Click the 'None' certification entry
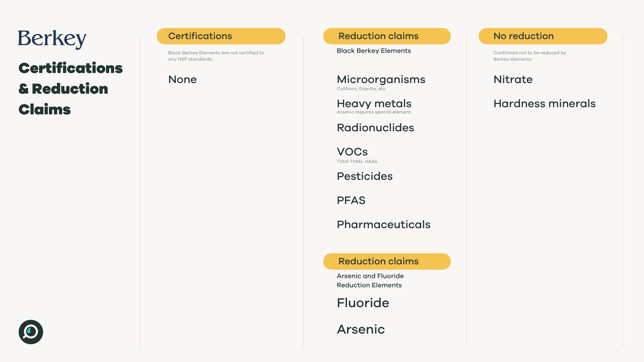Image resolution: width=644 pixels, height=362 pixels. (183, 79)
